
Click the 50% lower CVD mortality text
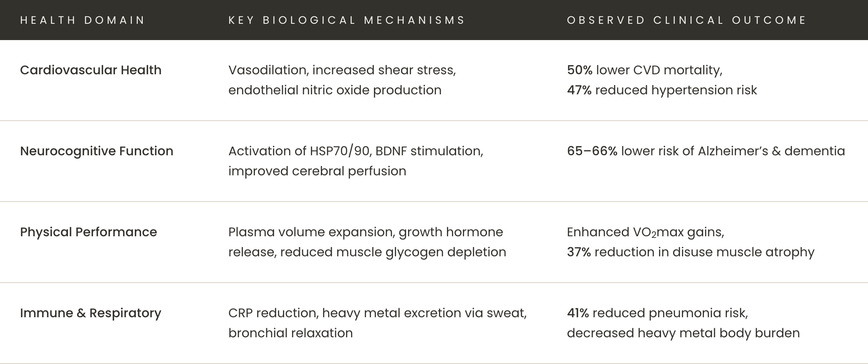(645, 70)
